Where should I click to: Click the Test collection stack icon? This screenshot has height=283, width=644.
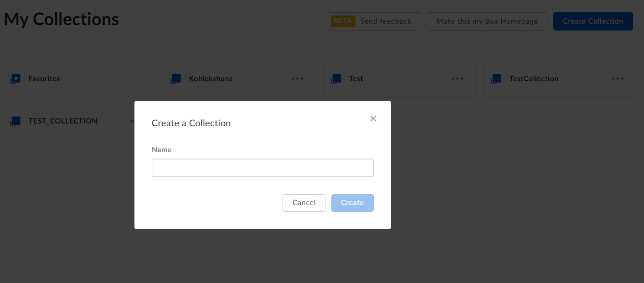coord(336,78)
